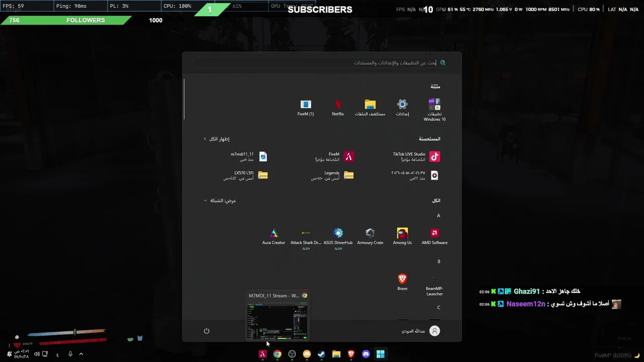This screenshot has width=644, height=362.
Task: Switch to Chrome on the taskbar
Action: (277, 354)
